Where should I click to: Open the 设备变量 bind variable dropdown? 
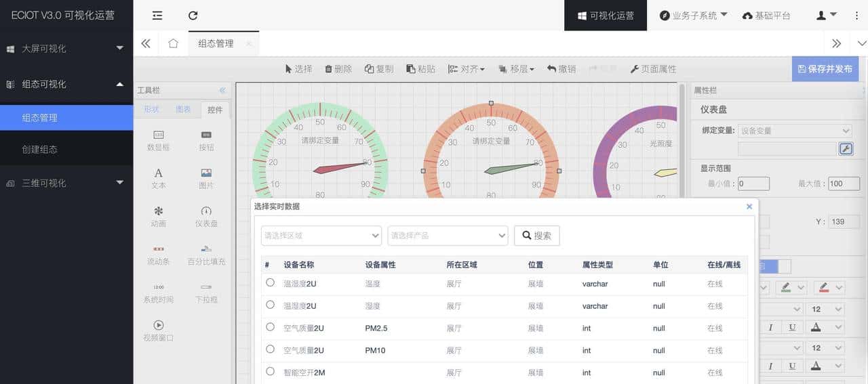point(795,131)
